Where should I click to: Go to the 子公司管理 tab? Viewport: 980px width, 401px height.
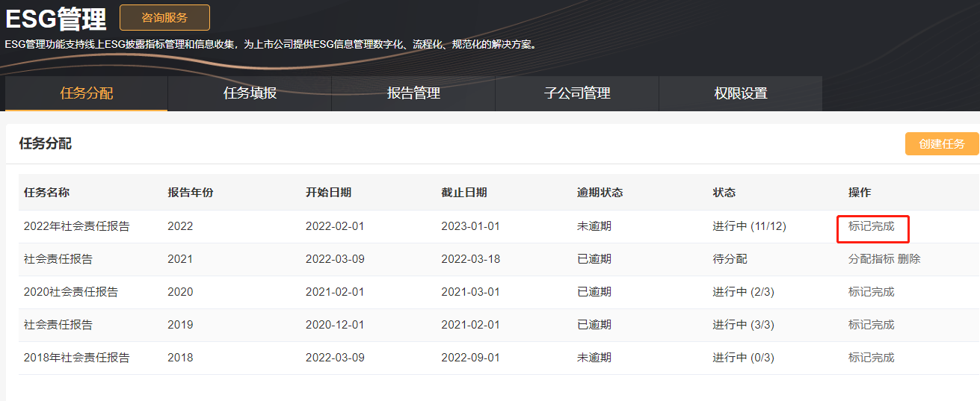(x=577, y=93)
